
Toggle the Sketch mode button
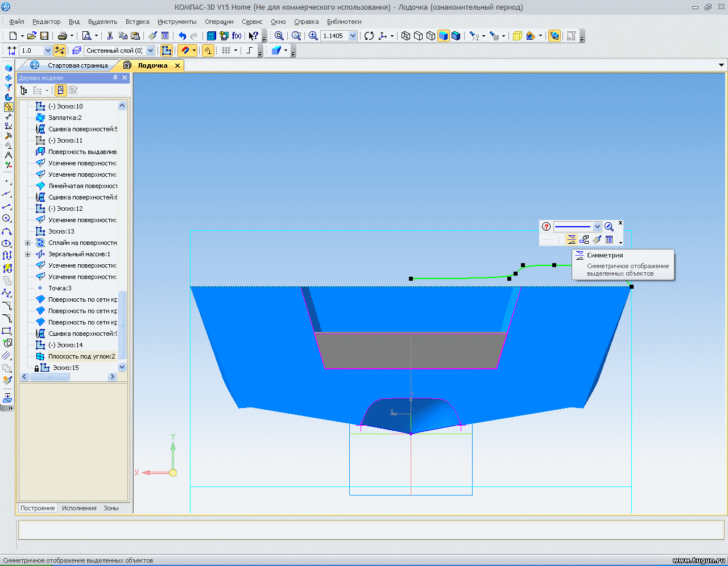coord(167,51)
